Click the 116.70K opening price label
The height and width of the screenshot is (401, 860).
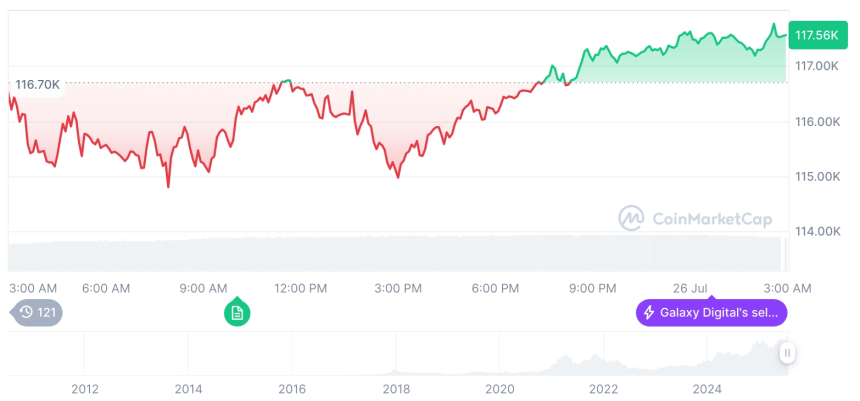36,85
